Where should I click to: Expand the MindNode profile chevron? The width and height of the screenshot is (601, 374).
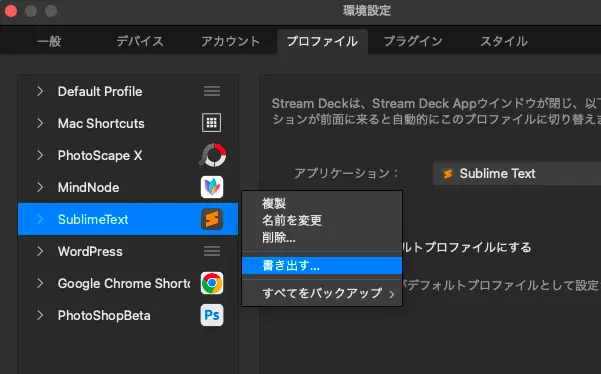[x=40, y=187]
